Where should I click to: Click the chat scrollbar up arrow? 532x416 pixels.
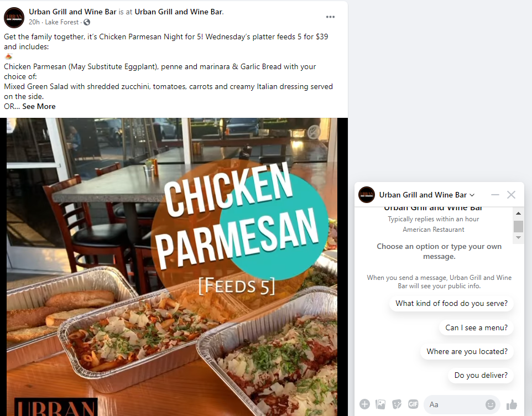(518, 213)
